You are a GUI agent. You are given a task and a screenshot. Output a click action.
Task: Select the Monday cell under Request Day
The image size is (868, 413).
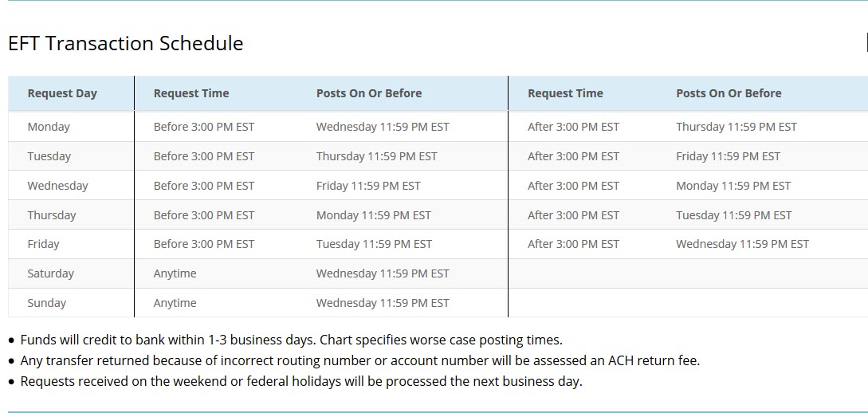[x=49, y=127]
